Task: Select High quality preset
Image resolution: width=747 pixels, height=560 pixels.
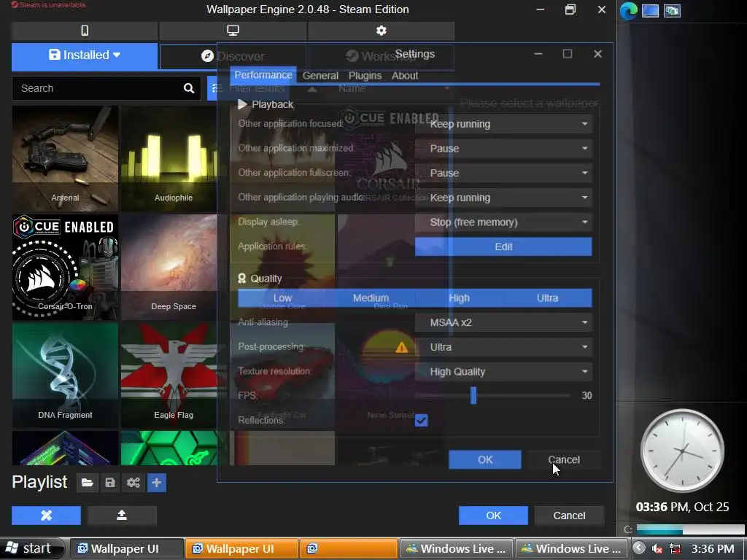Action: (460, 298)
